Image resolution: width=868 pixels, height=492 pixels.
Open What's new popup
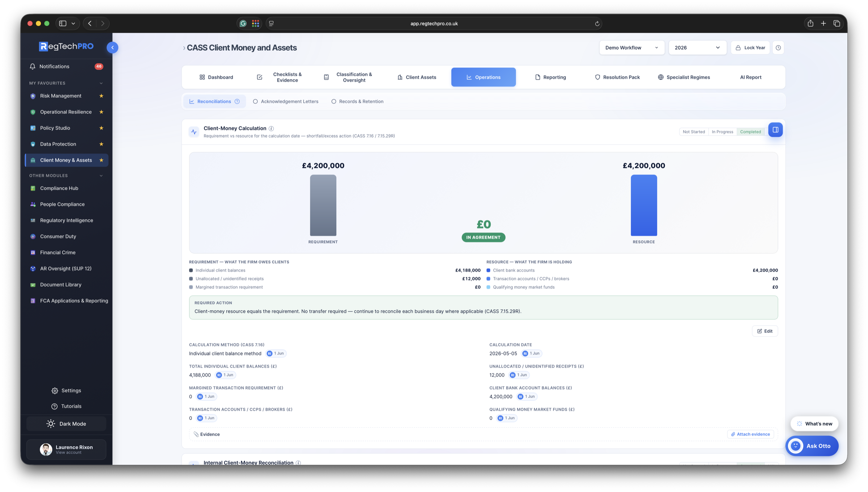click(814, 424)
